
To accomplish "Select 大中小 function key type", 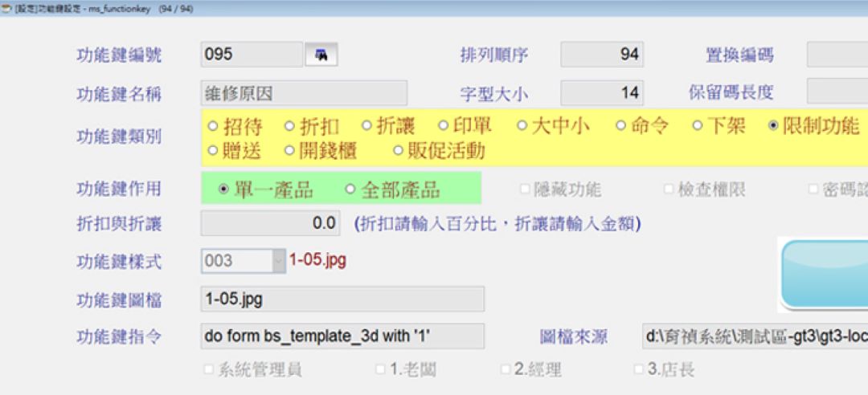I will tap(522, 126).
